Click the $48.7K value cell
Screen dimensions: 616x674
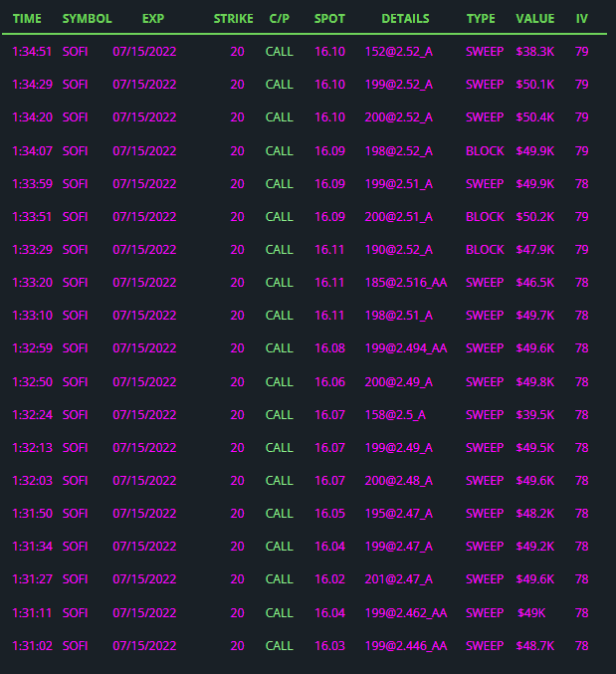[534, 646]
